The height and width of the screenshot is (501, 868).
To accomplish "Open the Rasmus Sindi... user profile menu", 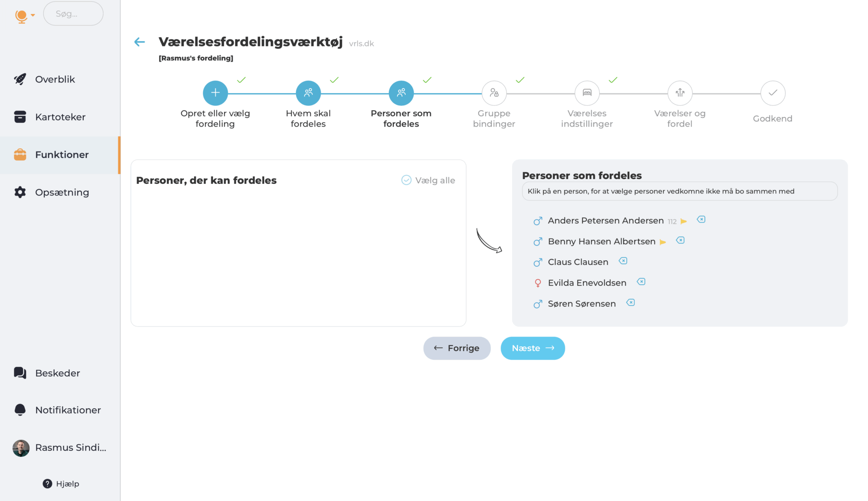I will [x=60, y=448].
